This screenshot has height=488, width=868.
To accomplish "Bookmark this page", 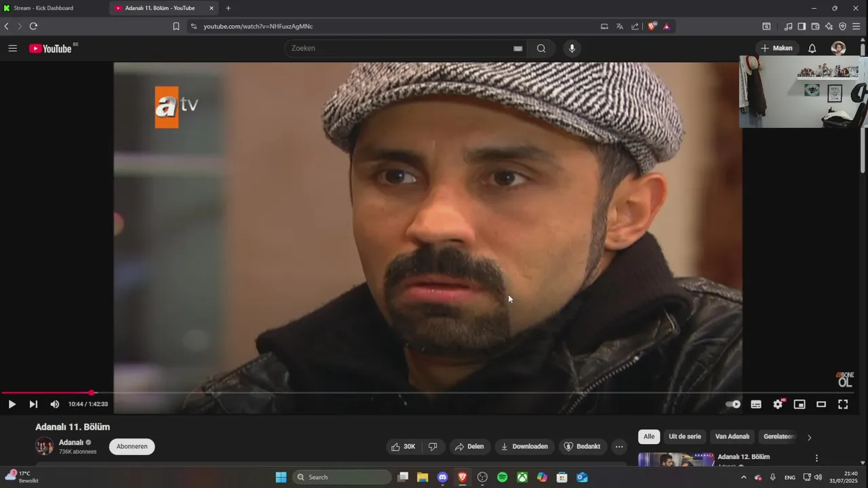I will (x=176, y=26).
